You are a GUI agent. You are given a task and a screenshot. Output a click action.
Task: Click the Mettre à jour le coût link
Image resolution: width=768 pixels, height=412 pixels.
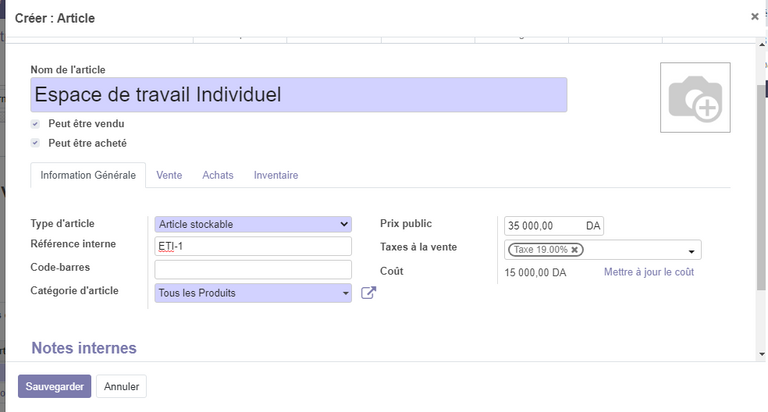pyautogui.click(x=649, y=272)
